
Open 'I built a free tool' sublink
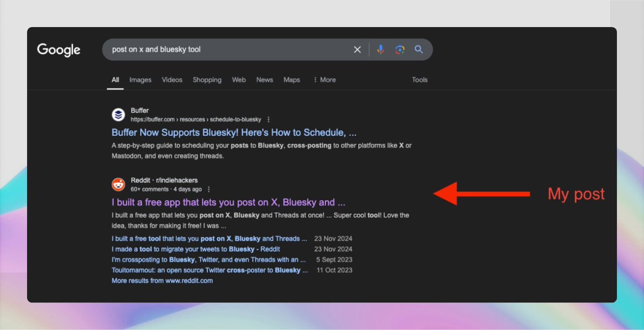tap(209, 239)
